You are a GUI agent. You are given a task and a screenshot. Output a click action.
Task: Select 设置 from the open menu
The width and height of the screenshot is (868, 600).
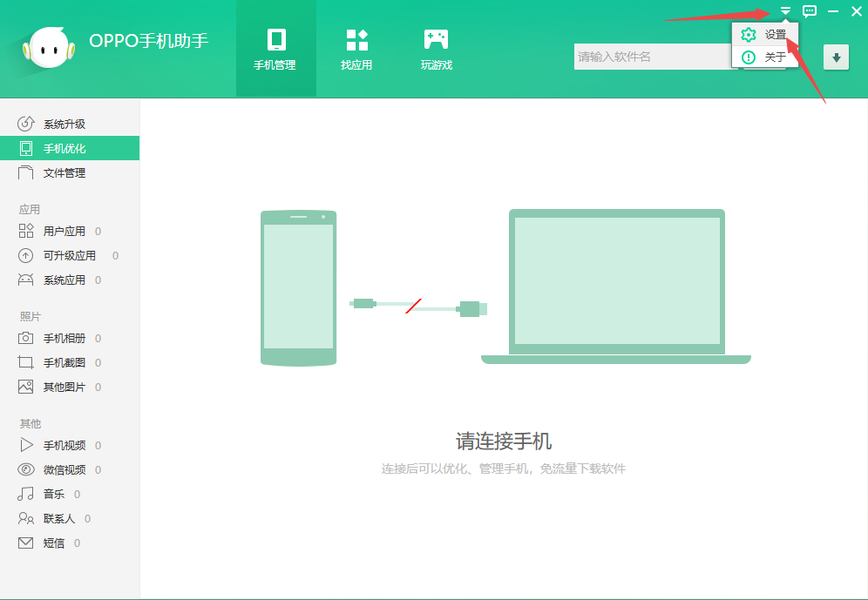coord(765,35)
